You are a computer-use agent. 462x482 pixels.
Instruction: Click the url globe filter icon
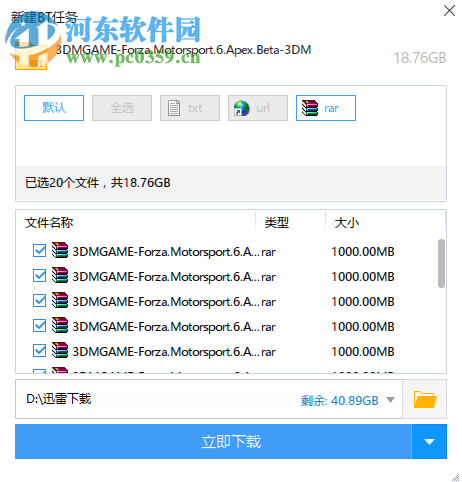[x=241, y=108]
